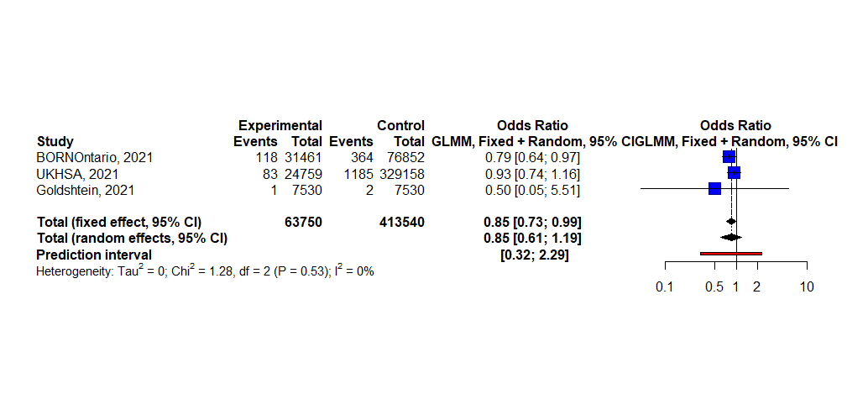
Task: Click the prediction interval value [0.32; 2.29]
Action: (x=534, y=254)
